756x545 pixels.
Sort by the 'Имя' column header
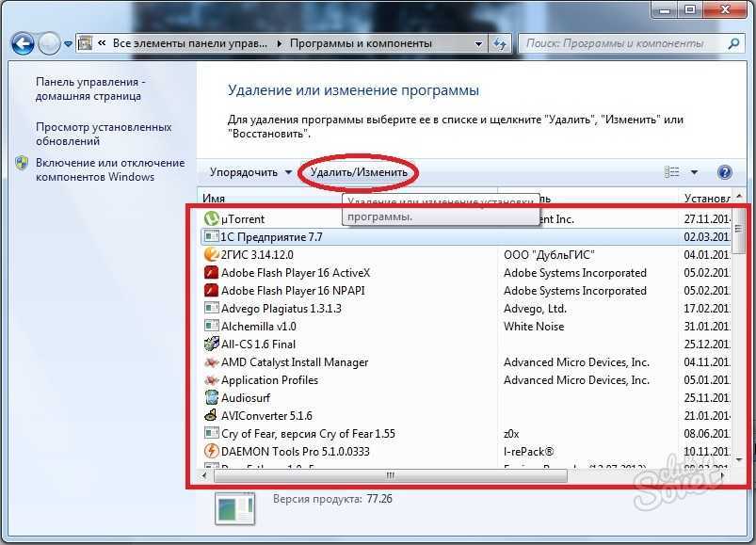[214, 198]
